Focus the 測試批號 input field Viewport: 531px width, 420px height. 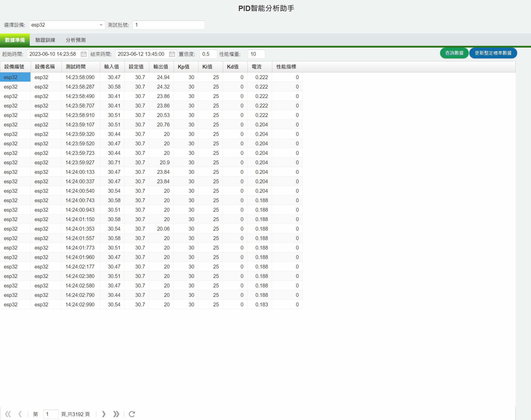[x=169, y=25]
